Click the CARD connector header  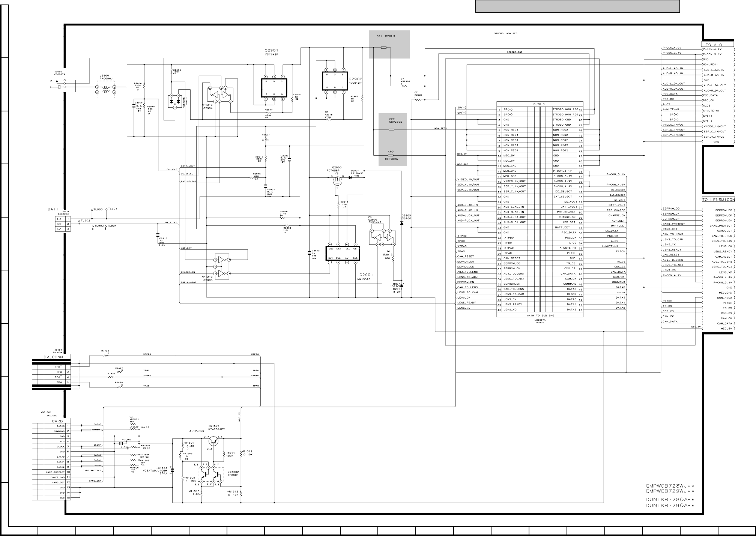coord(57,421)
